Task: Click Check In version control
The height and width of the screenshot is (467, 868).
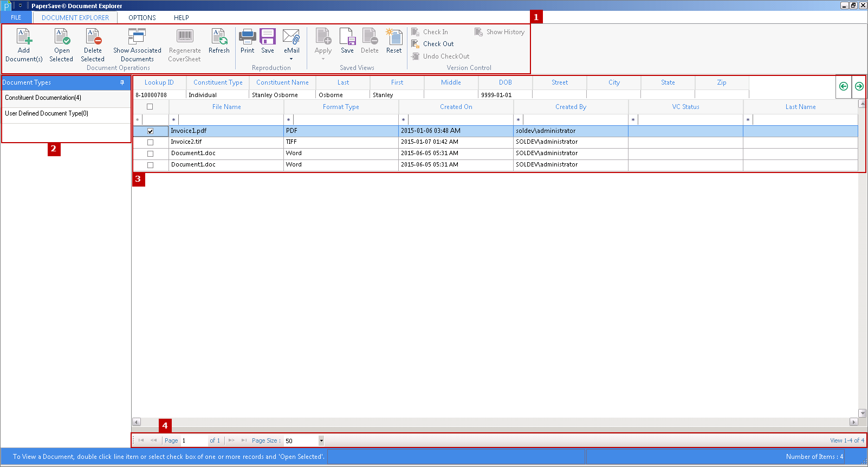Action: tap(430, 32)
